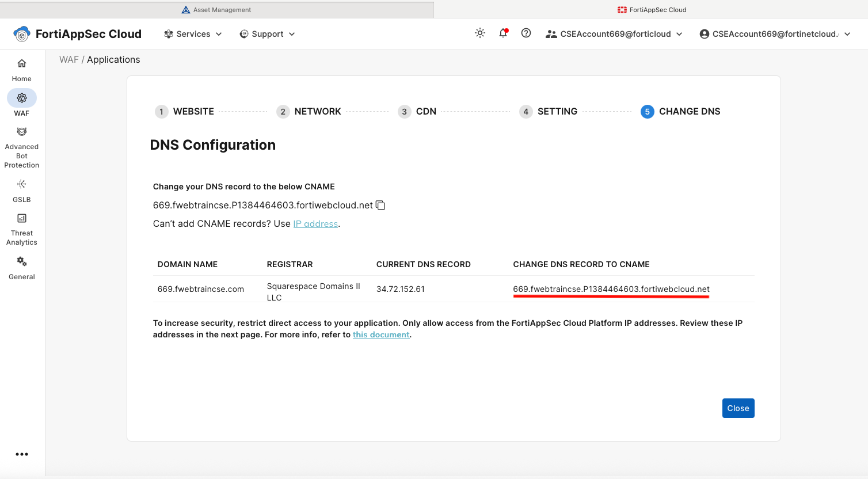Open CSEAccount669@fortinetcloud user dropdown
The width and height of the screenshot is (868, 479).
pyautogui.click(x=775, y=34)
